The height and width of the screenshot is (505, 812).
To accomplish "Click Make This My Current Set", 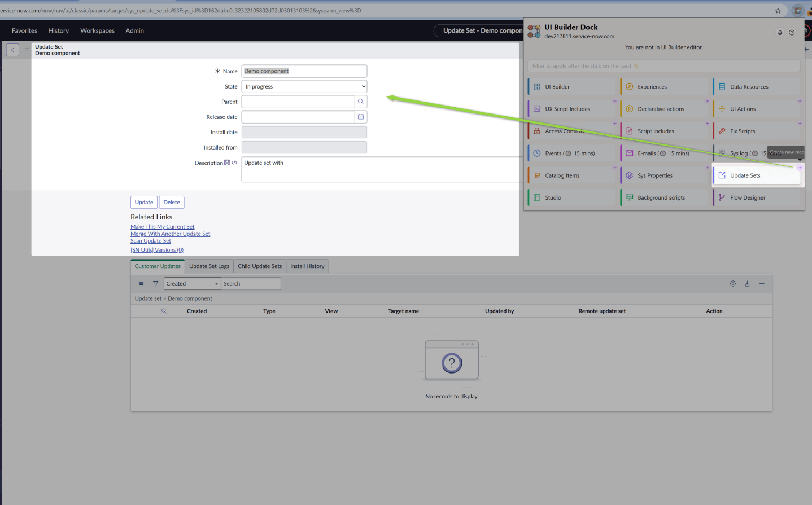I will 162,226.
